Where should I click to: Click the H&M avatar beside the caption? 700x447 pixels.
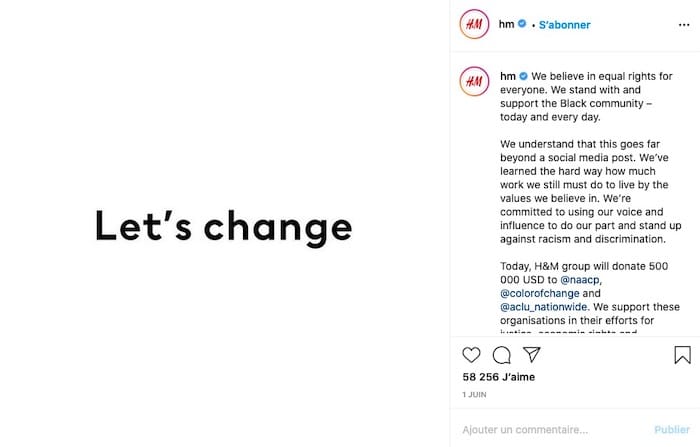click(474, 82)
